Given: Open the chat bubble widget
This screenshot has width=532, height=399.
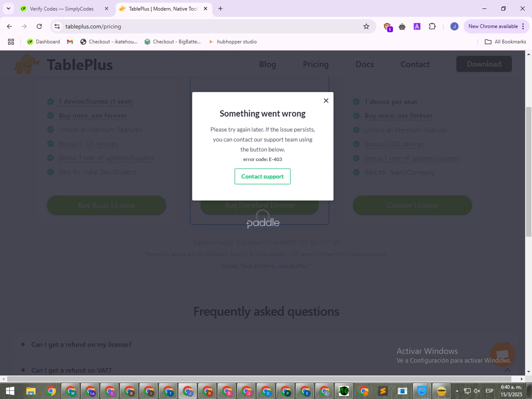Looking at the screenshot, I should [x=502, y=354].
